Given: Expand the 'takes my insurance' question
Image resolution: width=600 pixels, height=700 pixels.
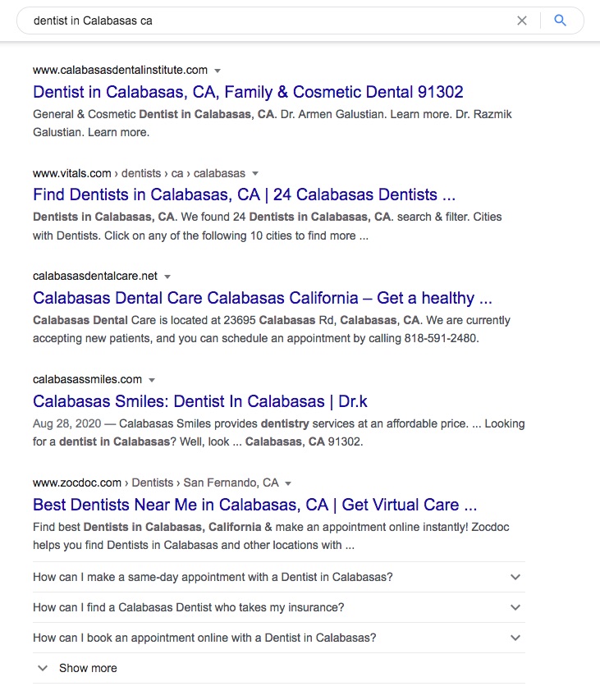Looking at the screenshot, I should click(x=188, y=607).
